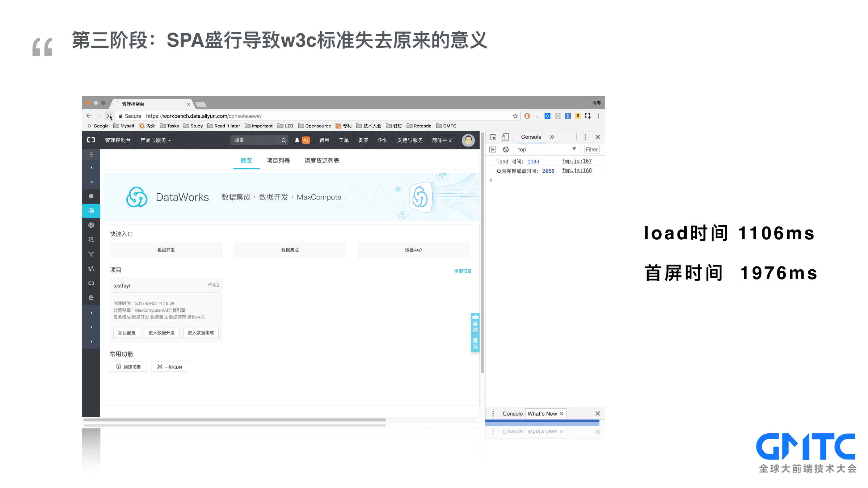
Task: Click the 运维中心 quick entry button
Action: pyautogui.click(x=414, y=250)
